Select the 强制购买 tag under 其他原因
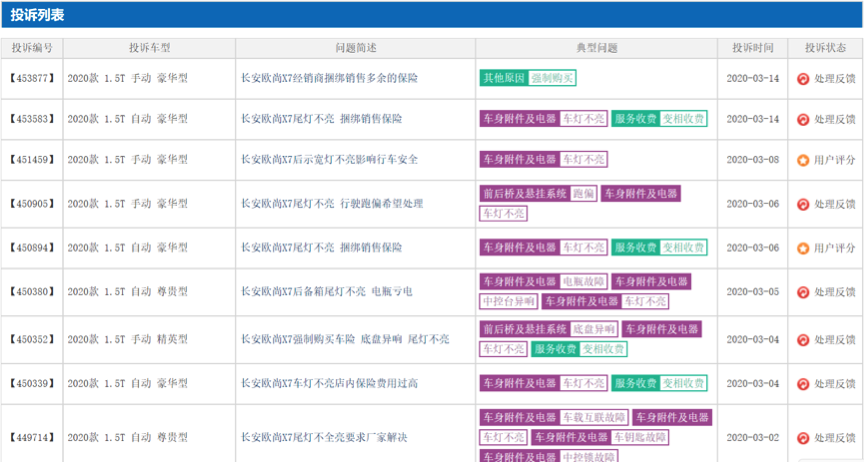Image resolution: width=865 pixels, height=463 pixels. 551,78
